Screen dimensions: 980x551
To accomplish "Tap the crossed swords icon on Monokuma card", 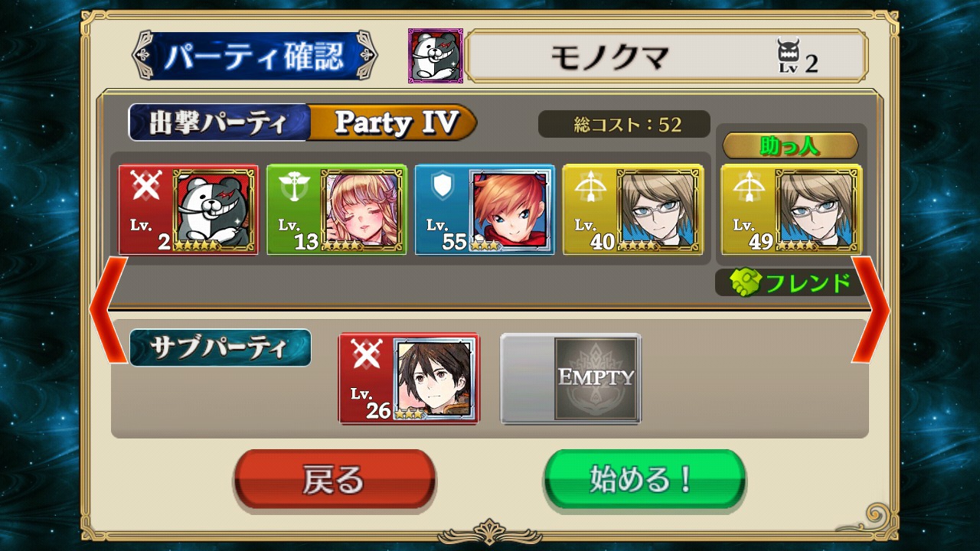I will 146,185.
